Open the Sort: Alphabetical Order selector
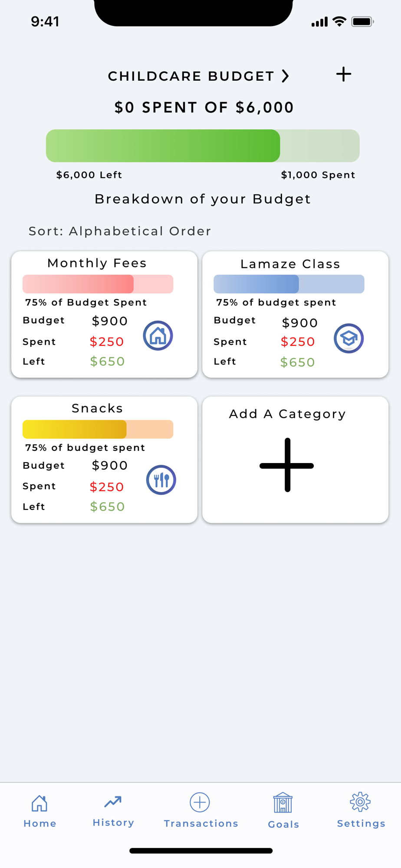The height and width of the screenshot is (868, 401). coord(120,231)
